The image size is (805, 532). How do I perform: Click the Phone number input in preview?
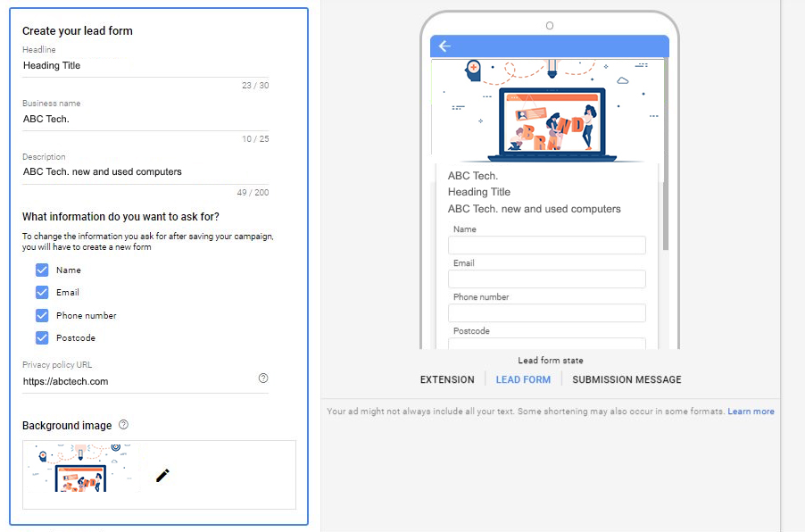[547, 313]
